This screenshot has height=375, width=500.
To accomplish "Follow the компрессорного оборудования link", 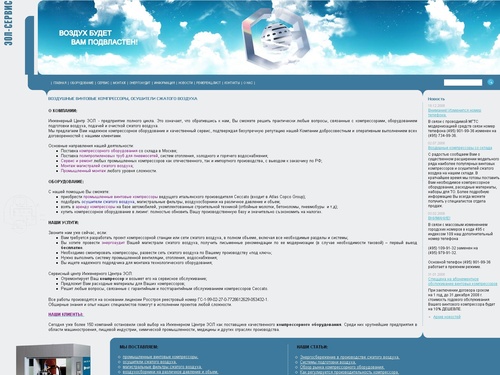I will 108,151.
